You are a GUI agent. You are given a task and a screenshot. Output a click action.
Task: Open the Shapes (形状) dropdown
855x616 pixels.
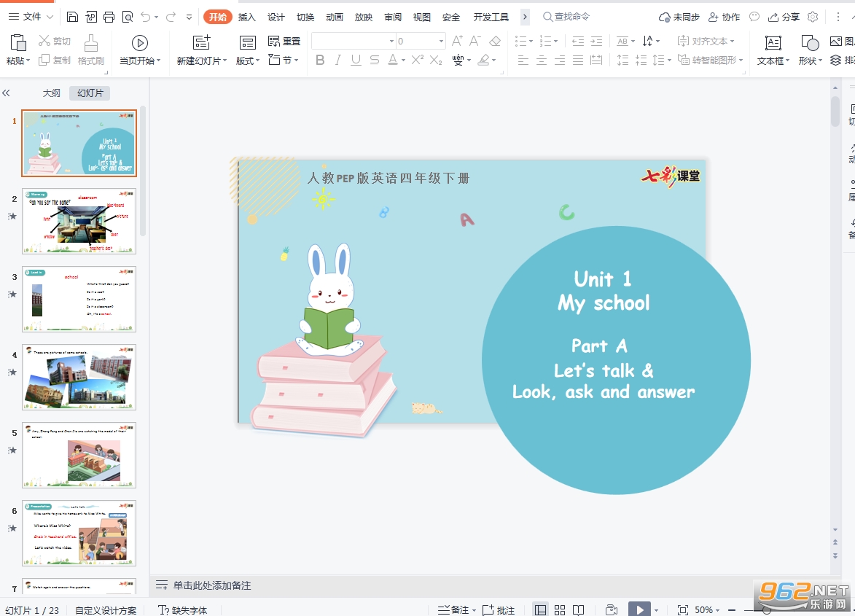(810, 61)
